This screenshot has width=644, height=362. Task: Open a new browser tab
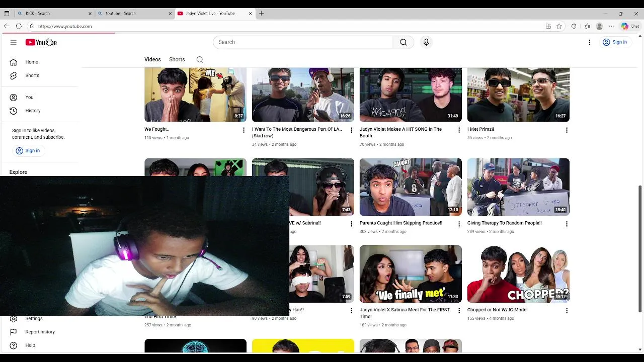(x=261, y=14)
